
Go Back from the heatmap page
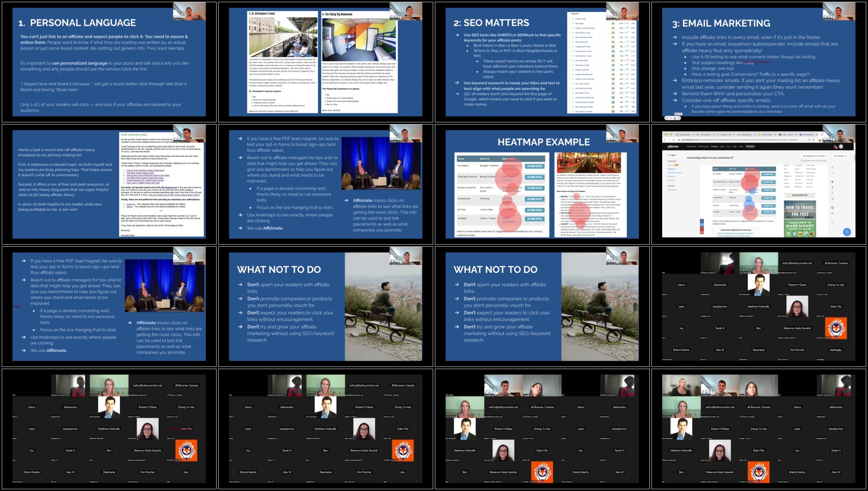coord(672,155)
